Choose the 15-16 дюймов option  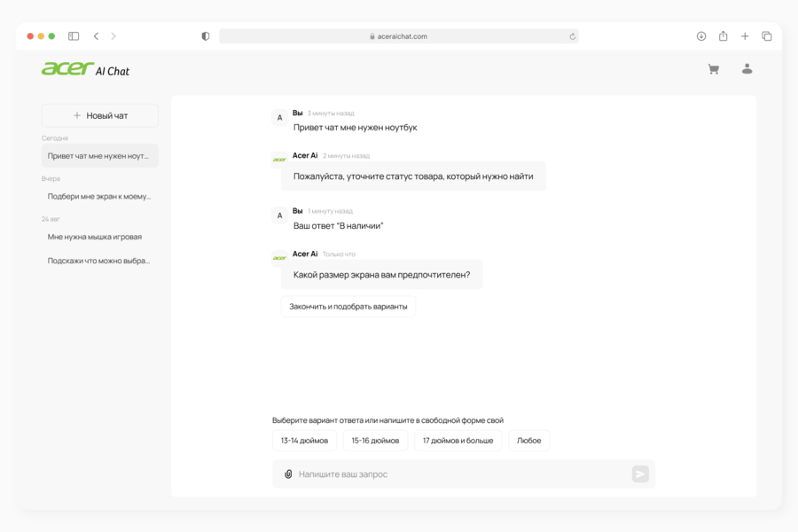375,441
